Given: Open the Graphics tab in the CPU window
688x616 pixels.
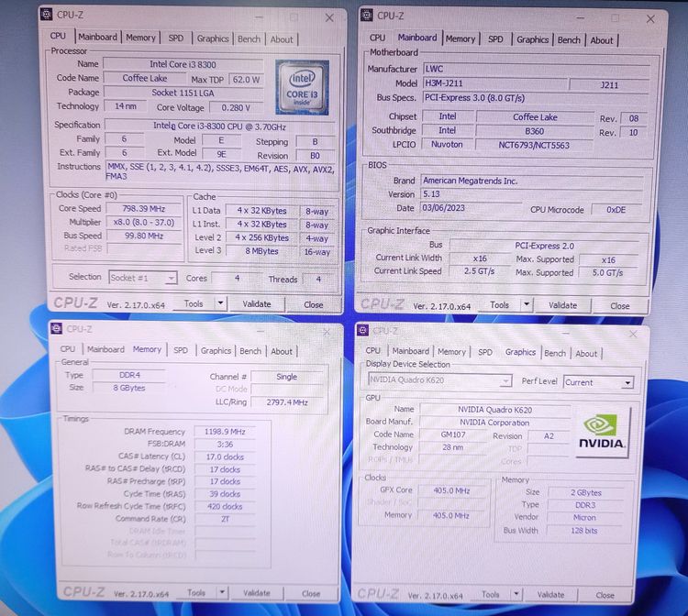Looking at the screenshot, I should pos(213,38).
